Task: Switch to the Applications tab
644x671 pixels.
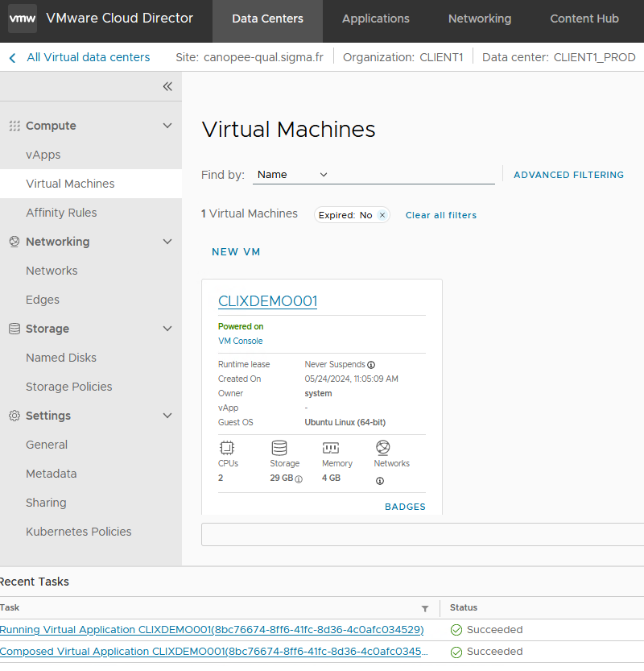Action: [375, 19]
